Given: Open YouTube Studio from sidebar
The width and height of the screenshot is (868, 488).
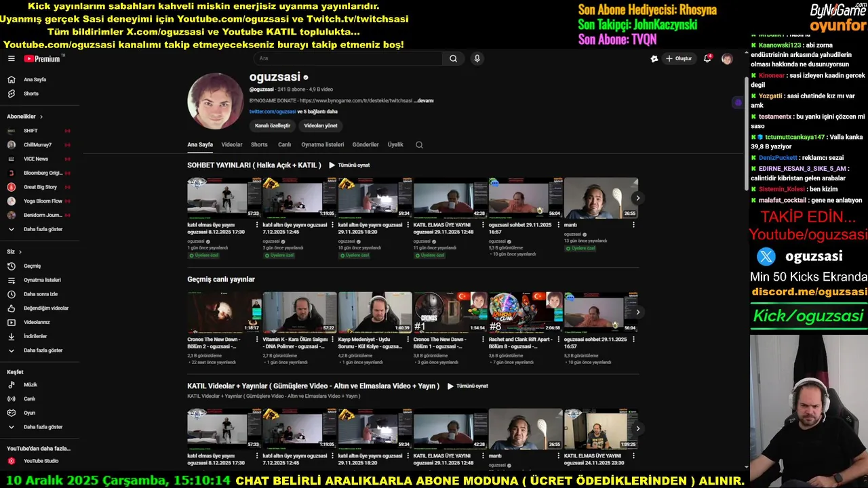Looking at the screenshot, I should pos(41,461).
